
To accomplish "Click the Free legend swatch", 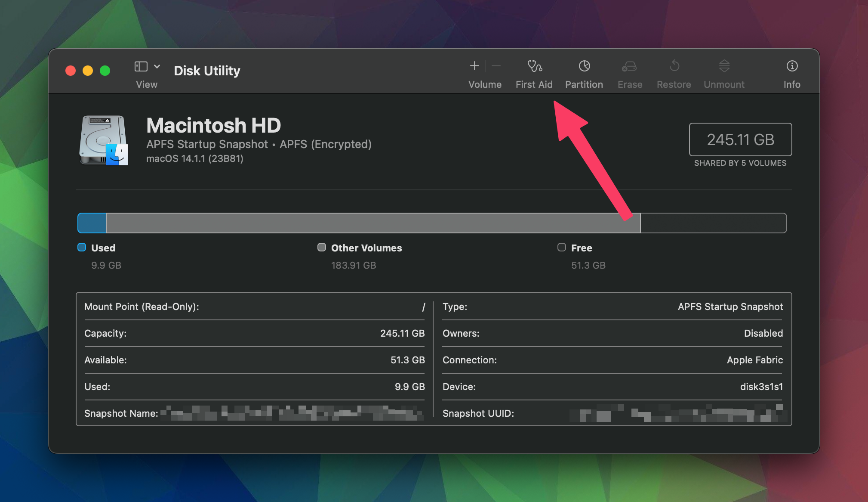I will coord(562,247).
